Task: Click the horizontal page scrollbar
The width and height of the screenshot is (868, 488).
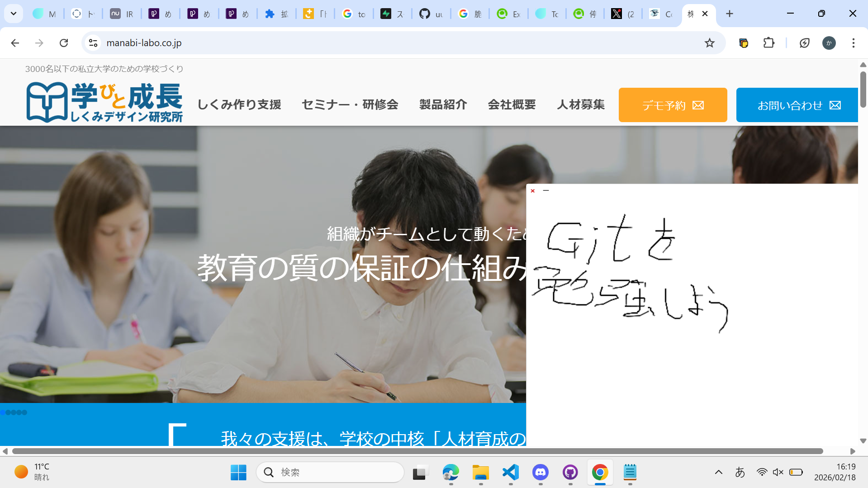Action: (416, 451)
